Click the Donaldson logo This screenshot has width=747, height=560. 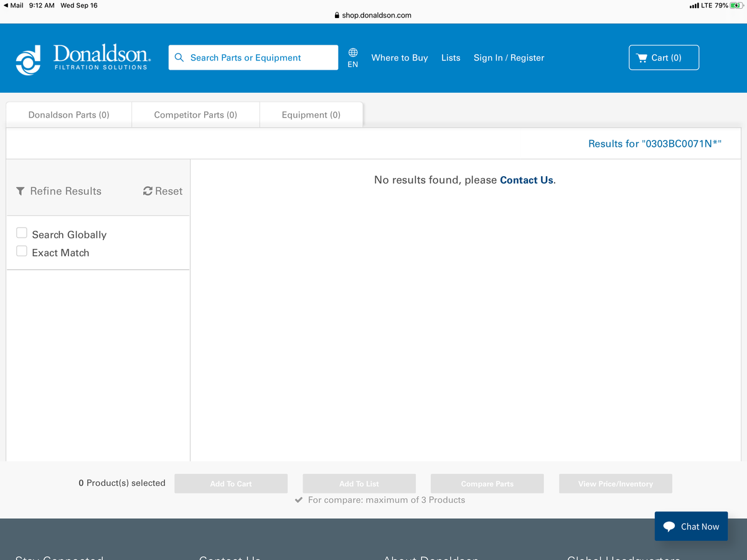click(82, 58)
